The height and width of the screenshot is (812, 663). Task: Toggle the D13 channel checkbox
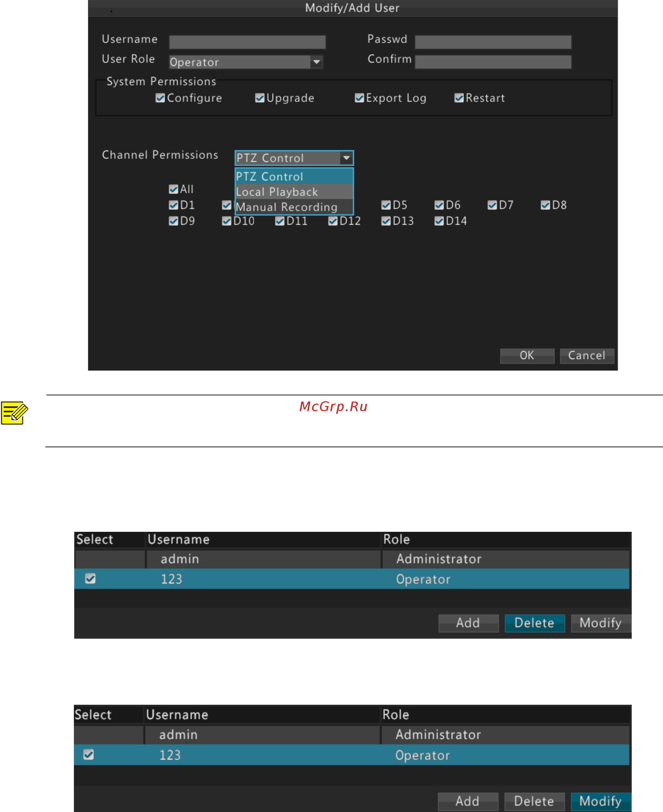(x=386, y=221)
